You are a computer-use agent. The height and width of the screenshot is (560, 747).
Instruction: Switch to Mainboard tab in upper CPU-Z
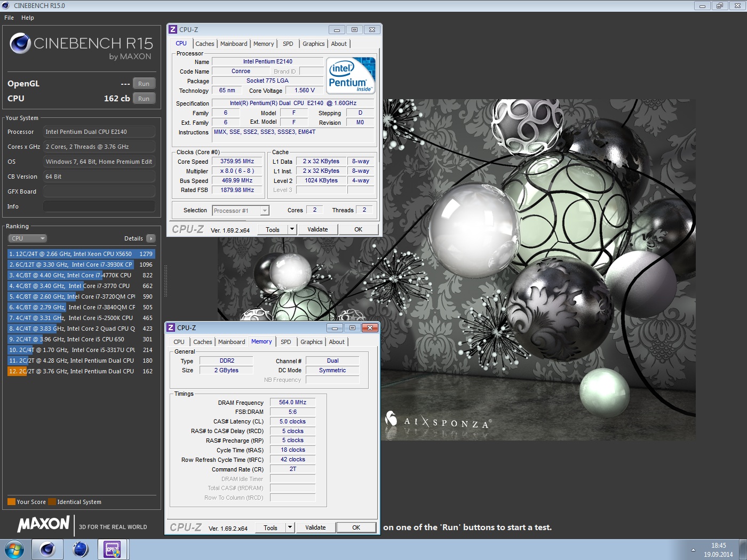click(x=234, y=44)
